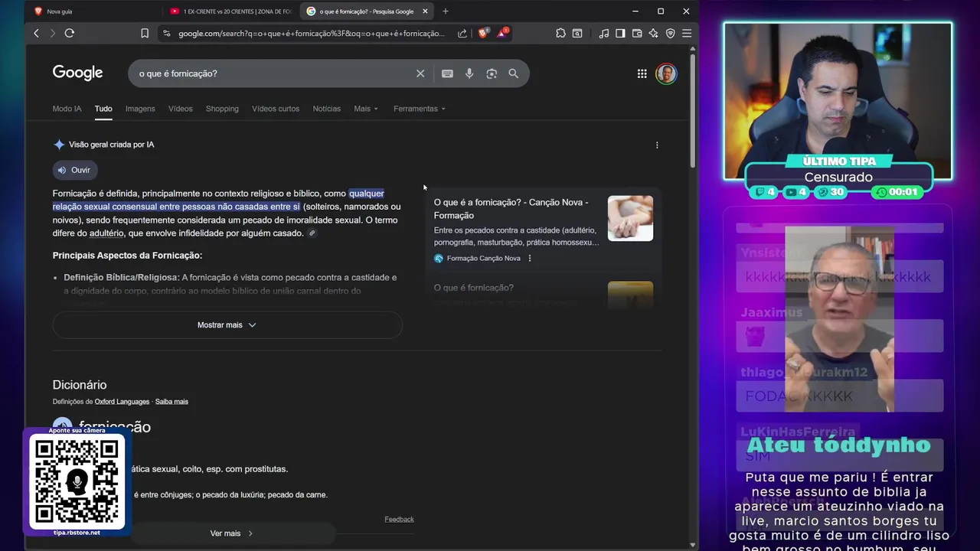The image size is (980, 551).
Task: Open the Canção Nova result thumbnail
Action: (x=630, y=218)
